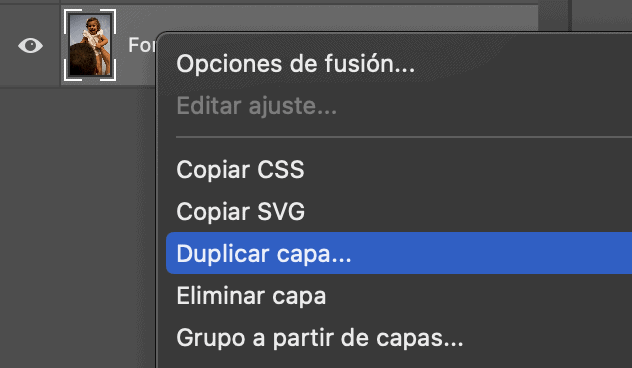
Task: Choose Eliminar capa to delete the layer
Action: [x=251, y=295]
